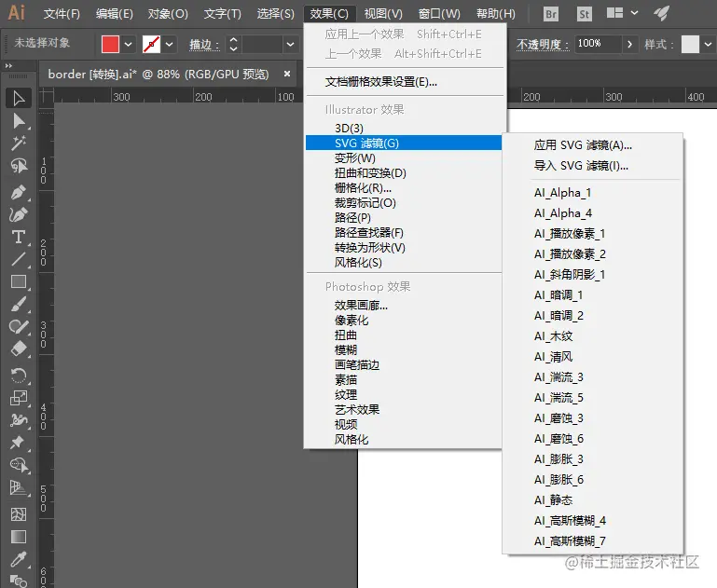Select the Puppet Warp pin tool
The width and height of the screenshot is (717, 588).
(x=19, y=443)
